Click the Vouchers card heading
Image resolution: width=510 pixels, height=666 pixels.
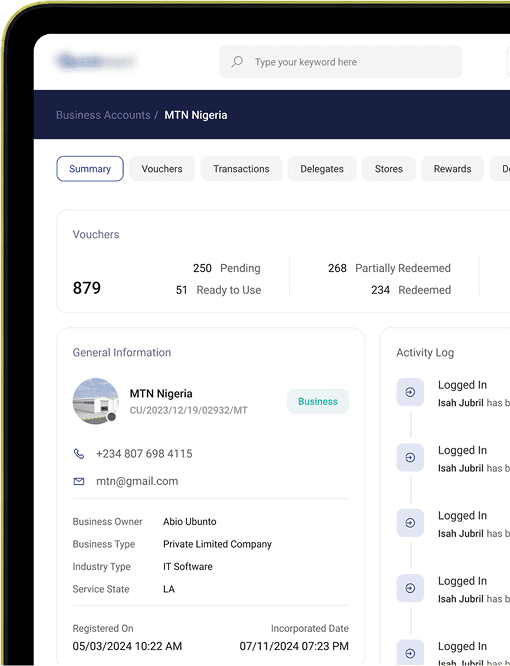[96, 234]
